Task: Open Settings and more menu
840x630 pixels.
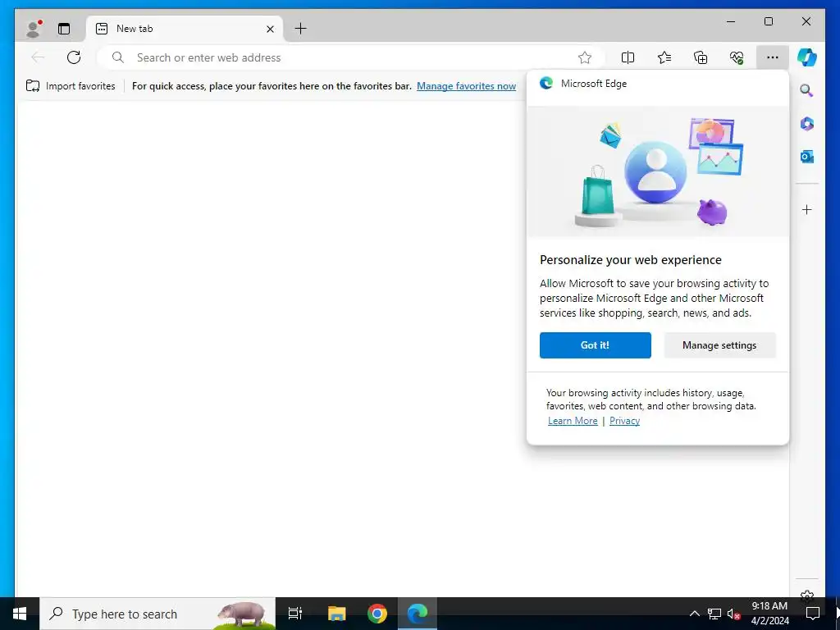Action: (x=773, y=57)
